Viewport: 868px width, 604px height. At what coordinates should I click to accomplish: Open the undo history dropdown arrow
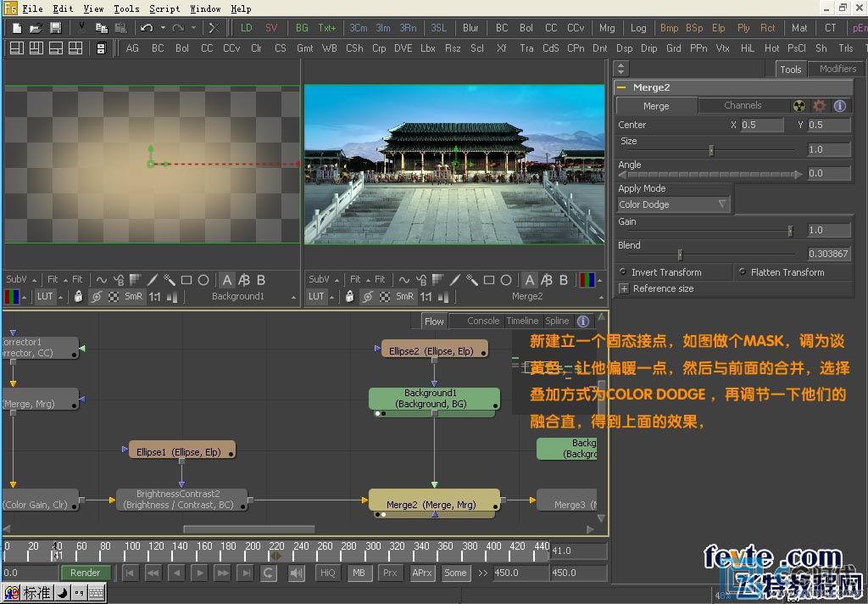click(x=163, y=28)
